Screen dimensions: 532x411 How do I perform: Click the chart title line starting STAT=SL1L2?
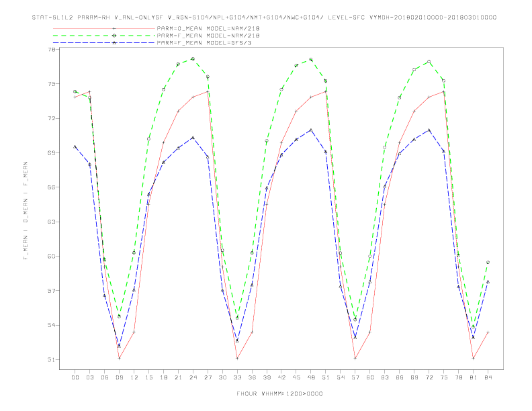264,17
